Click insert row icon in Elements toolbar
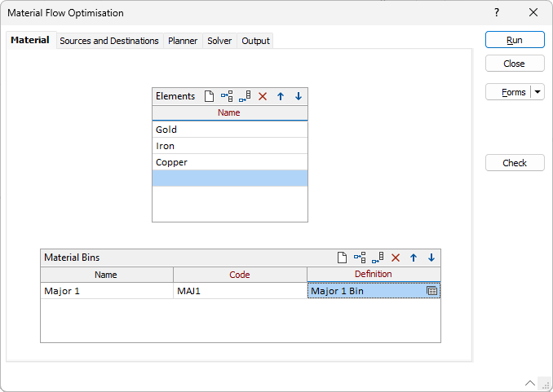 pyautogui.click(x=227, y=96)
